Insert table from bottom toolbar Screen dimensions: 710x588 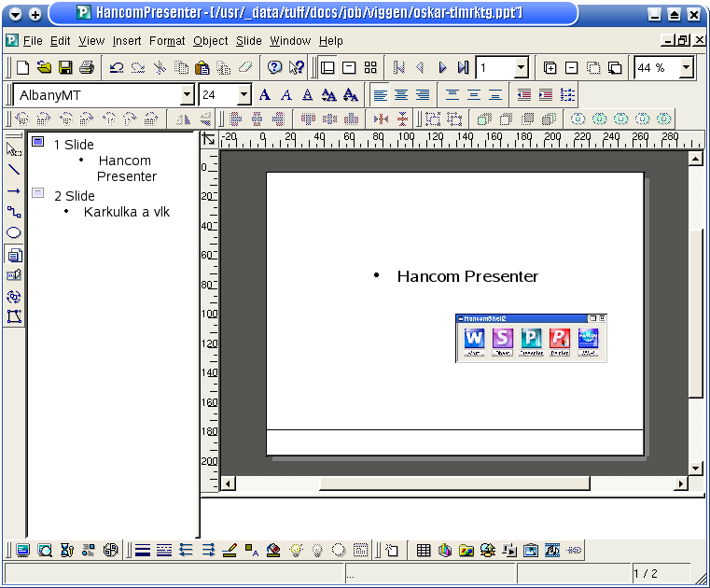[424, 551]
